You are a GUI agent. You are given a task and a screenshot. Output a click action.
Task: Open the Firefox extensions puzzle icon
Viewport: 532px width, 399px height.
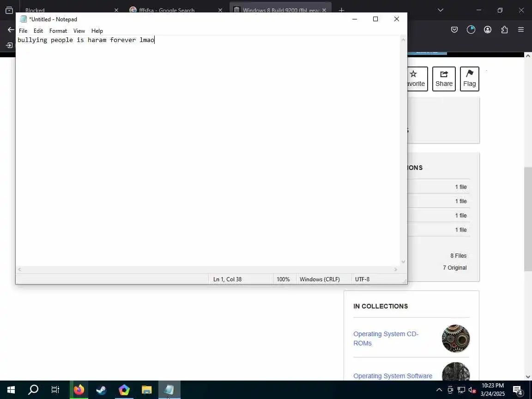(x=504, y=30)
